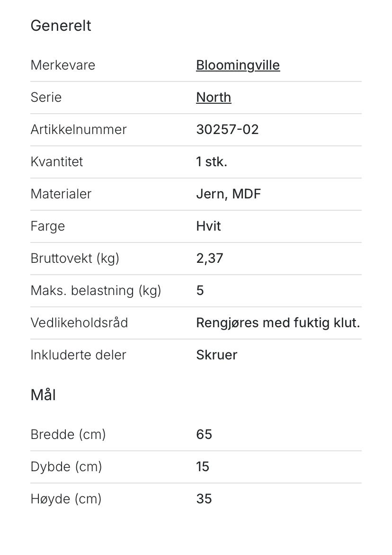This screenshot has height=555, width=392.
Task: Click the width value 65
Action: click(x=204, y=435)
